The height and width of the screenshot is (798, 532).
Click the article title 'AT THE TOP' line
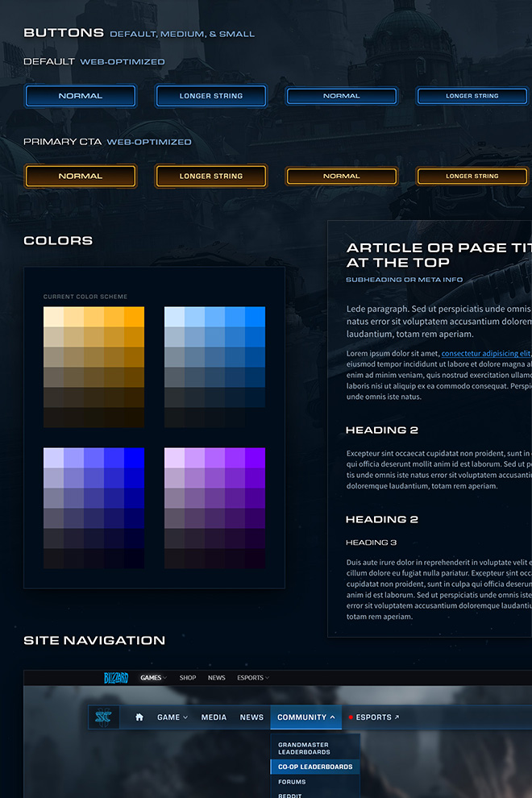pyautogui.click(x=398, y=263)
